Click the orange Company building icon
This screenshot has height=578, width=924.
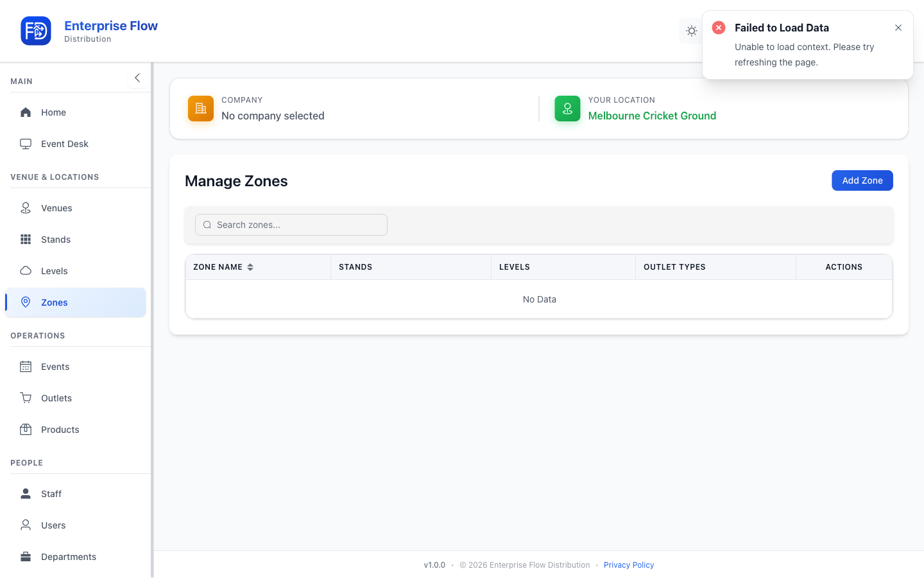point(201,109)
